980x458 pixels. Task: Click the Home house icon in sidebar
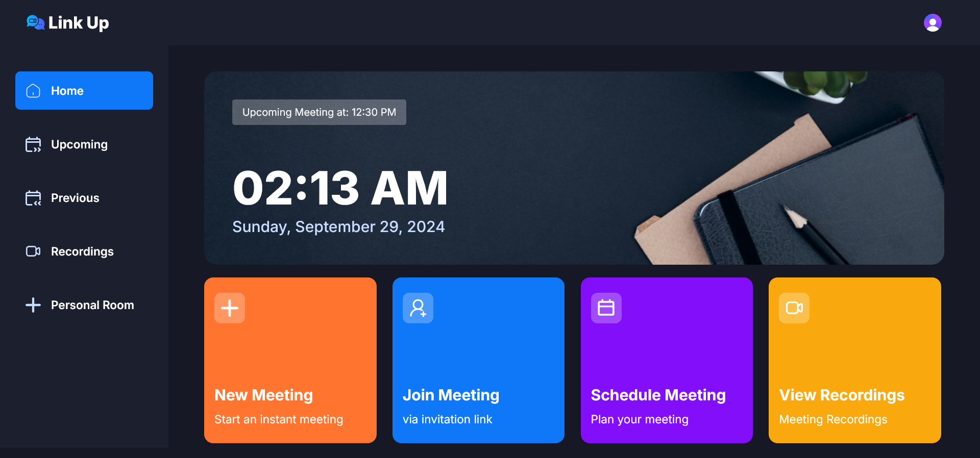click(33, 91)
